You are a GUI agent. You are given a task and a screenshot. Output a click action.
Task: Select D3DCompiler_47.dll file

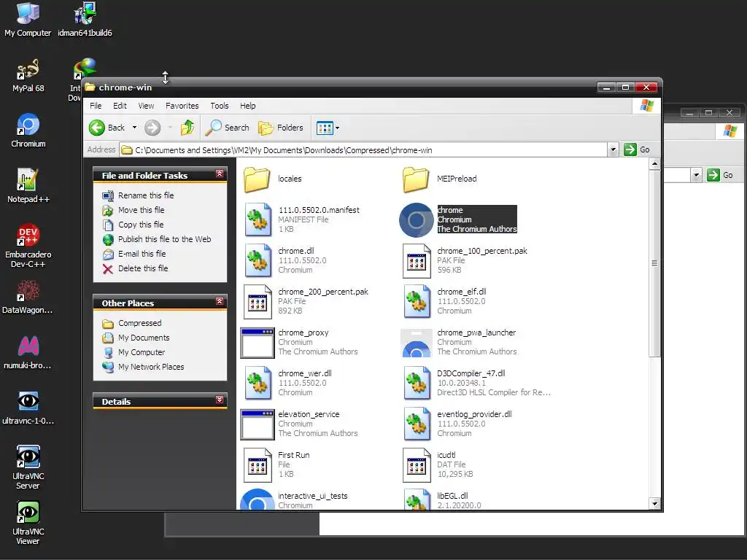pyautogui.click(x=476, y=384)
